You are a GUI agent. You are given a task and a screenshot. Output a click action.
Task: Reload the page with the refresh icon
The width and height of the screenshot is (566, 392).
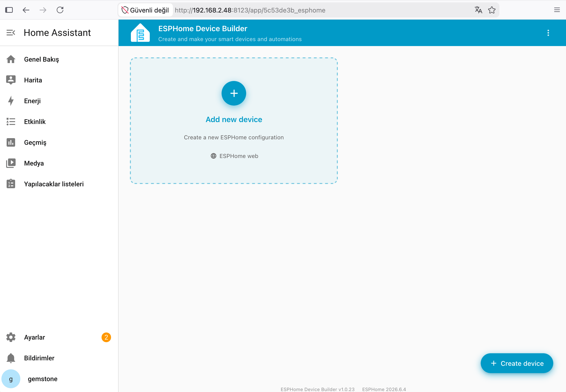click(x=60, y=10)
